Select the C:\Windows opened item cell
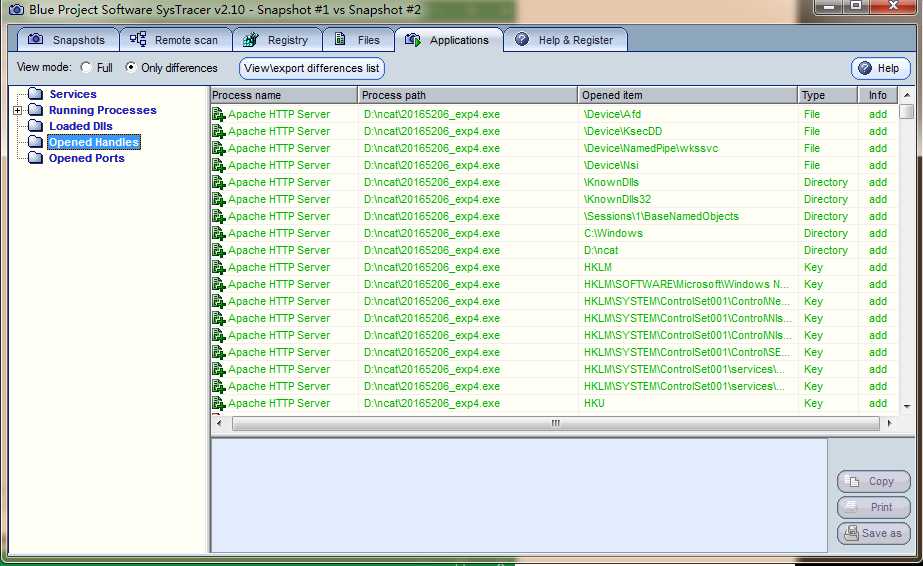923x566 pixels. coord(688,234)
